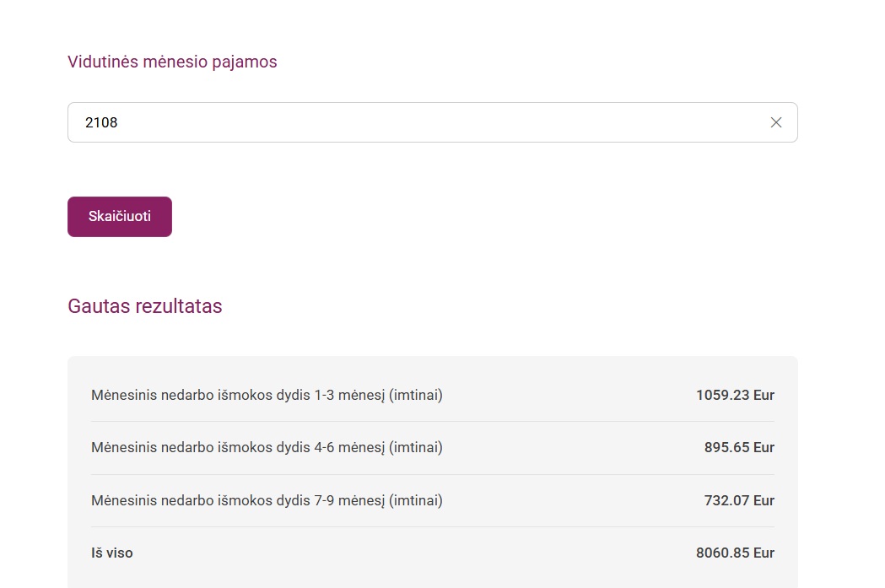Click the 1059.23 Eur amount
885x588 pixels.
coord(735,395)
